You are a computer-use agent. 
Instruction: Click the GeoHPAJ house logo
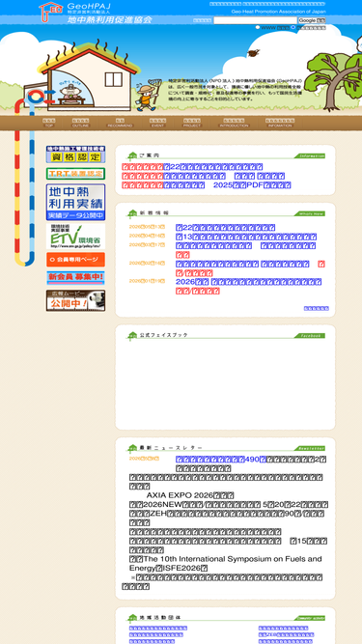tap(50, 12)
